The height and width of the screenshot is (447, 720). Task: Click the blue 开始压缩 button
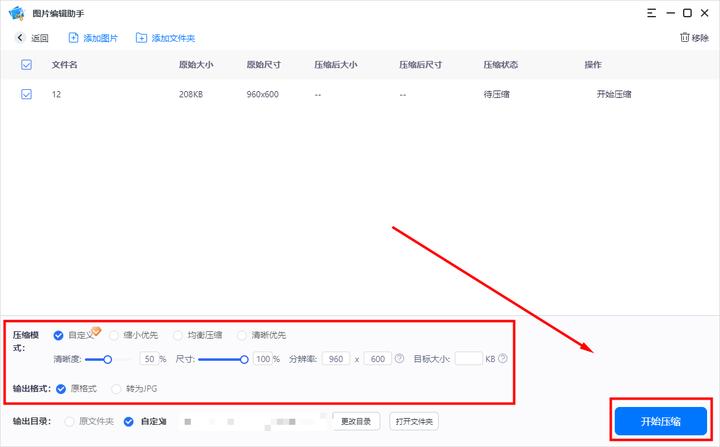(661, 421)
